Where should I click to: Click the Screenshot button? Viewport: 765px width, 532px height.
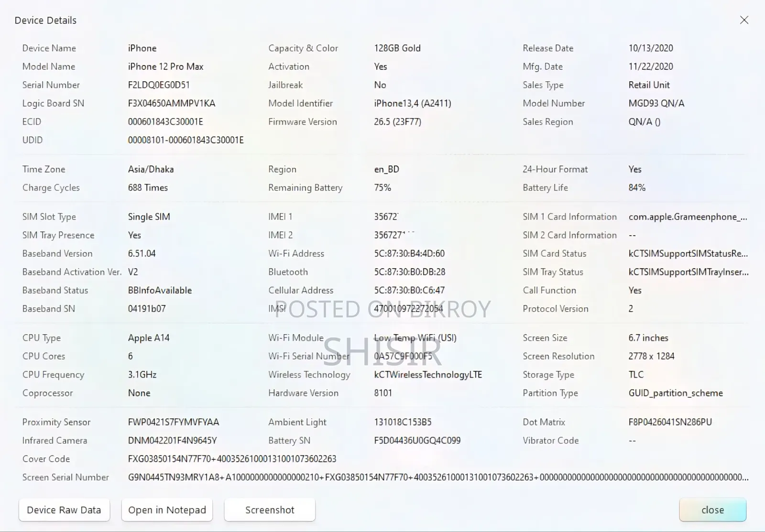click(270, 510)
